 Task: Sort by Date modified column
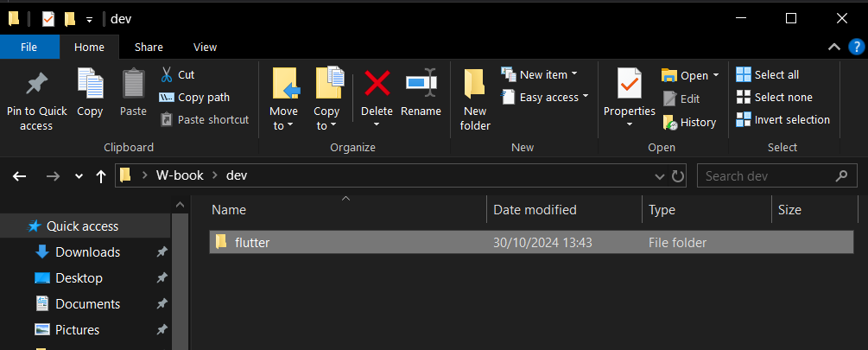click(x=535, y=210)
